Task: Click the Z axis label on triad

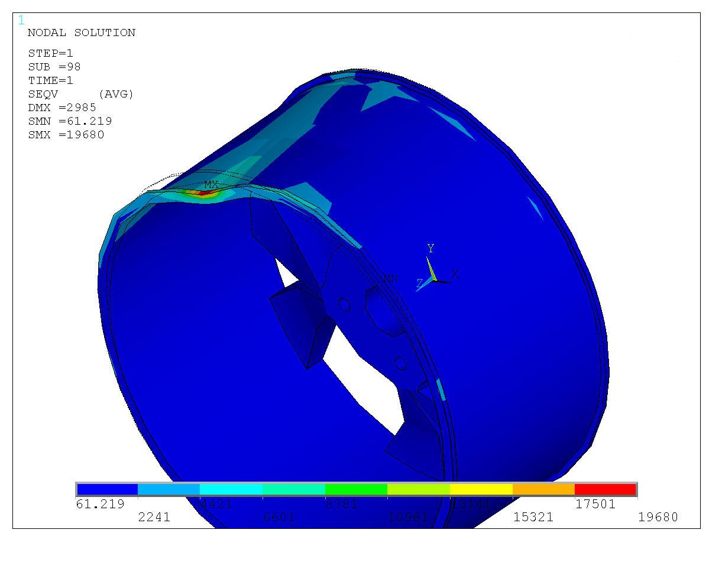Action: pyautogui.click(x=419, y=284)
